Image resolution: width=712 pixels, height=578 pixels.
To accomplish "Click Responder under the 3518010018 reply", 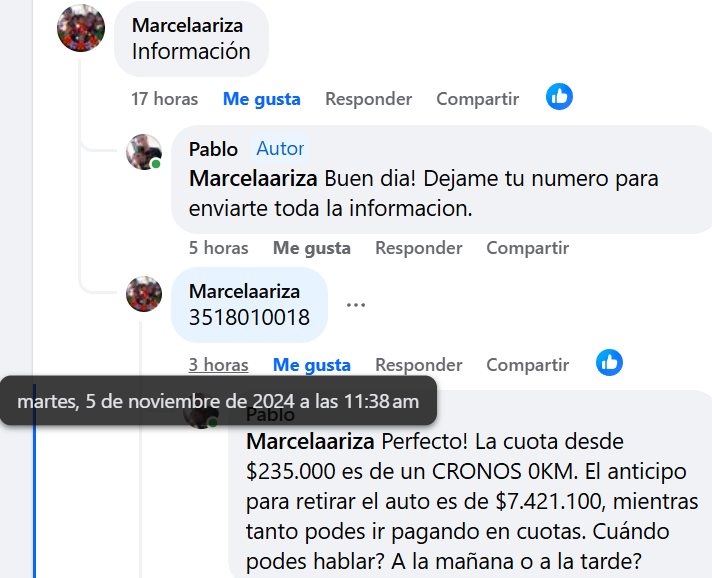I will point(418,365).
